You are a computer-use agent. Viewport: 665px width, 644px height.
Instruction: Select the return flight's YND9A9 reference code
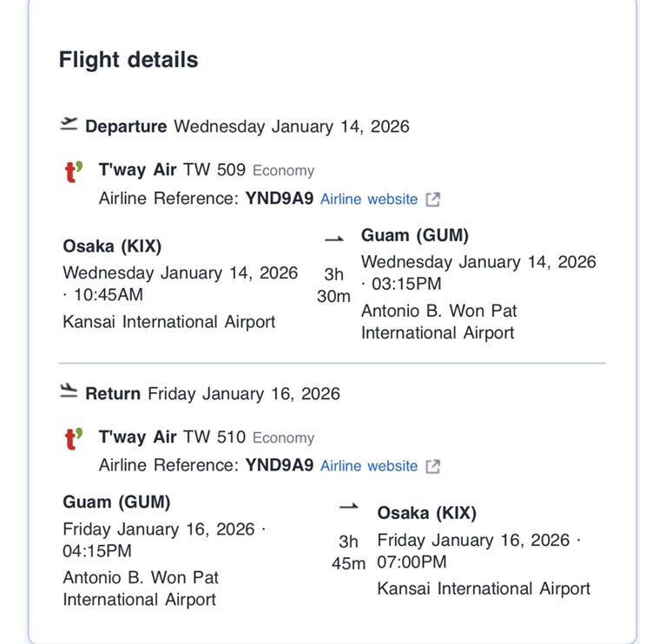tap(279, 466)
